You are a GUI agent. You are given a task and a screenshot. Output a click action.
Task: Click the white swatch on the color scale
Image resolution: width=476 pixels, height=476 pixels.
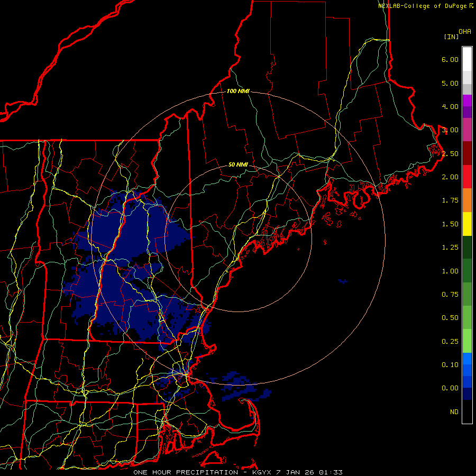[467, 59]
